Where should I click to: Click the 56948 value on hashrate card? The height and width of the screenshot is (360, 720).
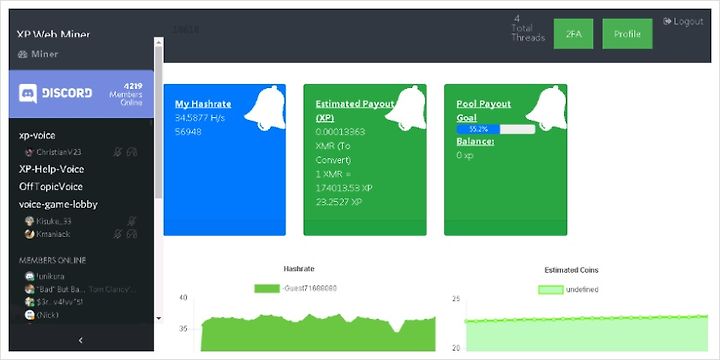(x=188, y=132)
